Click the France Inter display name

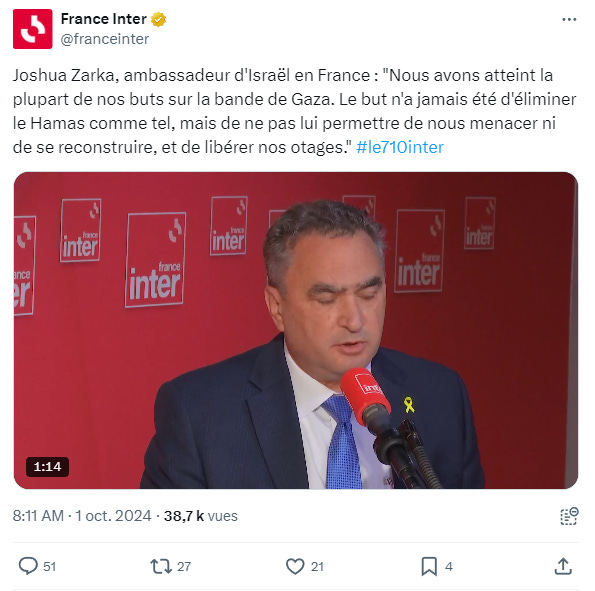pyautogui.click(x=104, y=19)
